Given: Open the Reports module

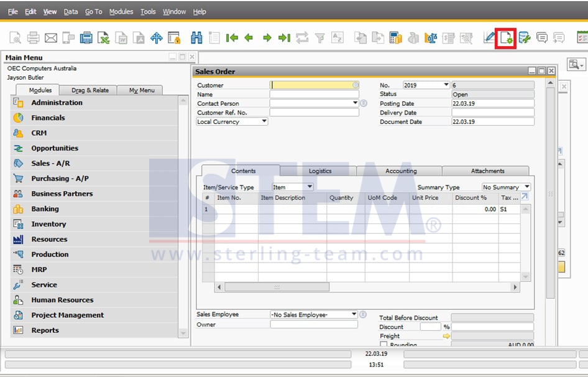Looking at the screenshot, I should click(45, 330).
